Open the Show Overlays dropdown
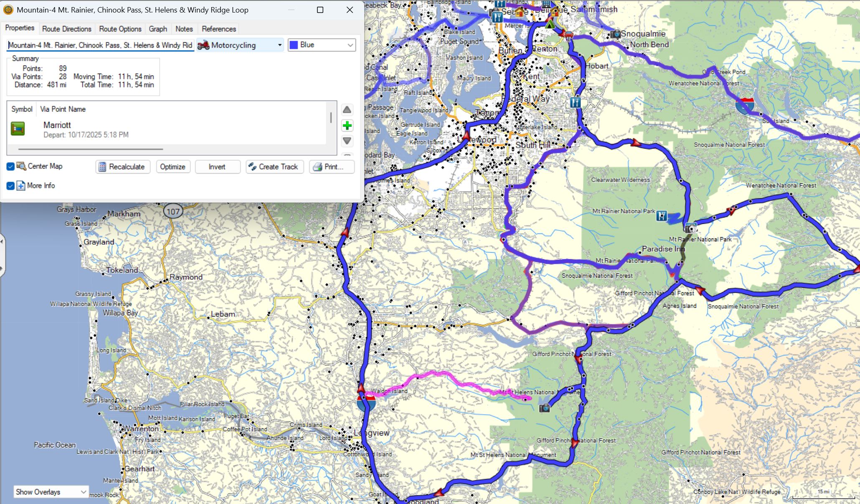860x504 pixels. click(x=51, y=492)
